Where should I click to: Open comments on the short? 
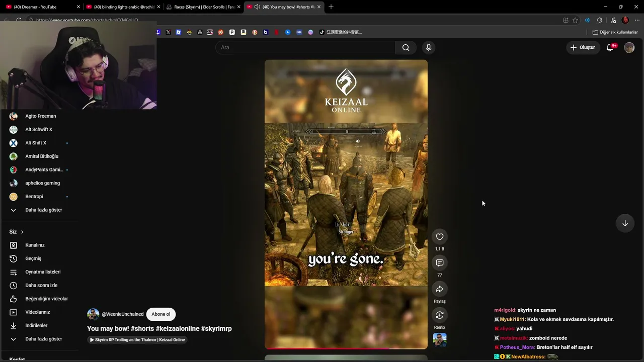440,263
